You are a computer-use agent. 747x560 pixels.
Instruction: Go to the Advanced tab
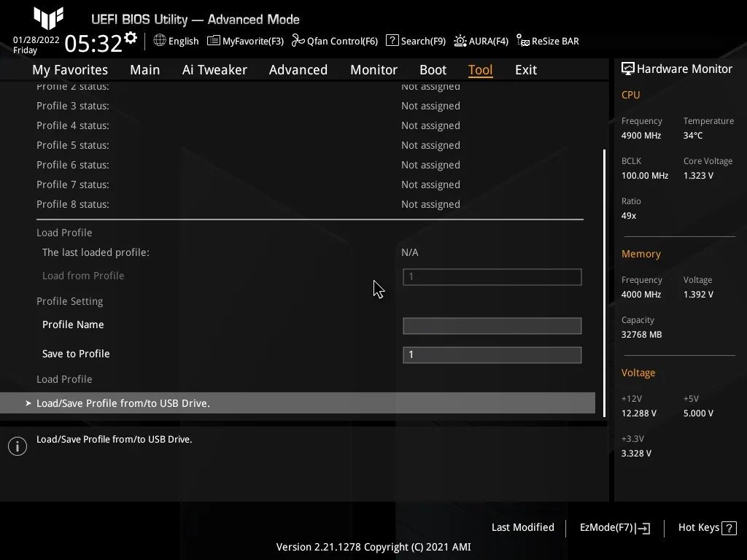[x=298, y=70]
